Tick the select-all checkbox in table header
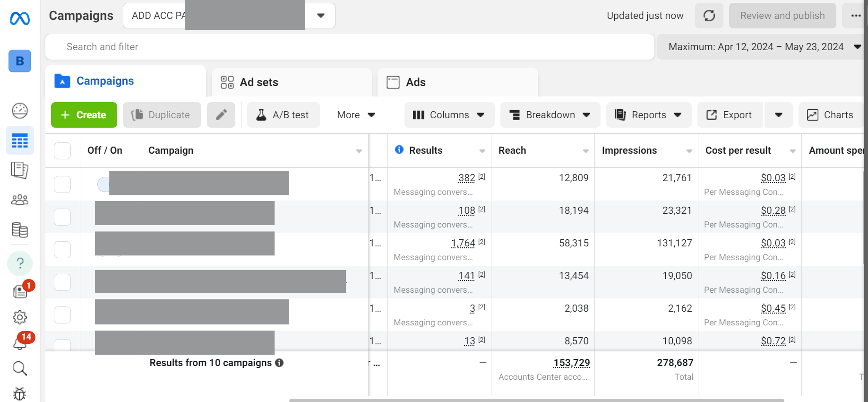The height and width of the screenshot is (402, 868). tap(62, 151)
